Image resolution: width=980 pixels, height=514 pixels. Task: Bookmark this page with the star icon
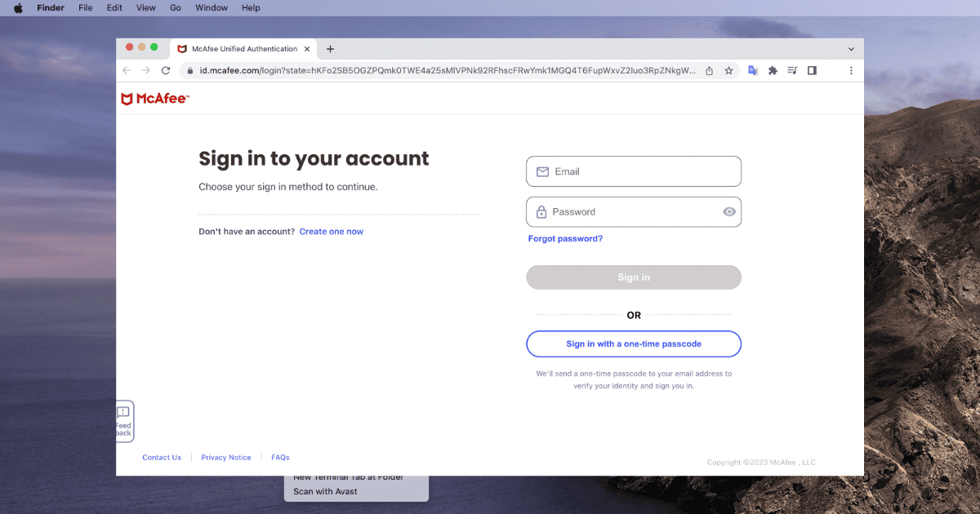point(728,71)
